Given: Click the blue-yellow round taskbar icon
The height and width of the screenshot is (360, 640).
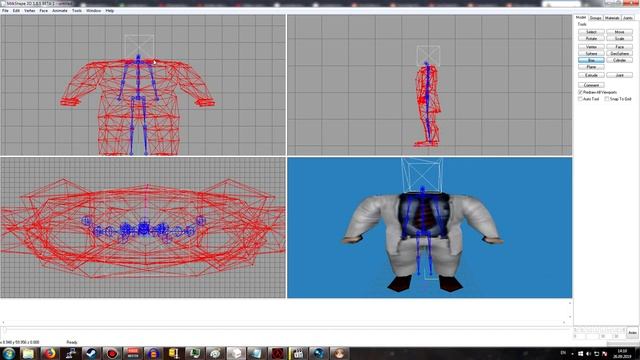Looking at the screenshot, I should 153,353.
